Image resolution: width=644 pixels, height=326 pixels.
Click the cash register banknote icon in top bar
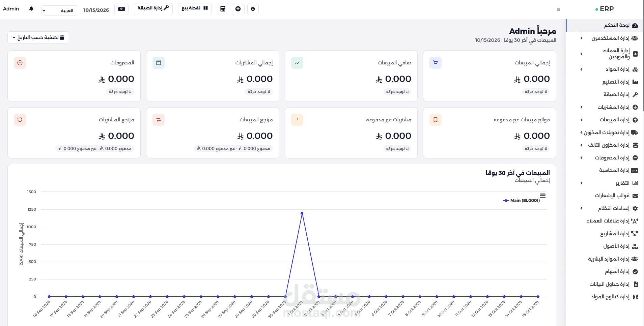click(121, 9)
